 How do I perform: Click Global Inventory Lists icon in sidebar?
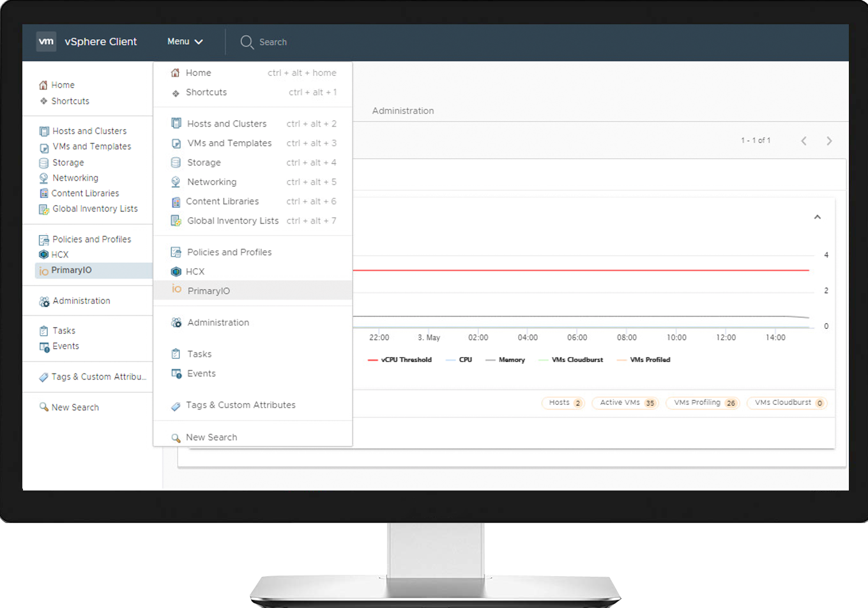(x=44, y=209)
